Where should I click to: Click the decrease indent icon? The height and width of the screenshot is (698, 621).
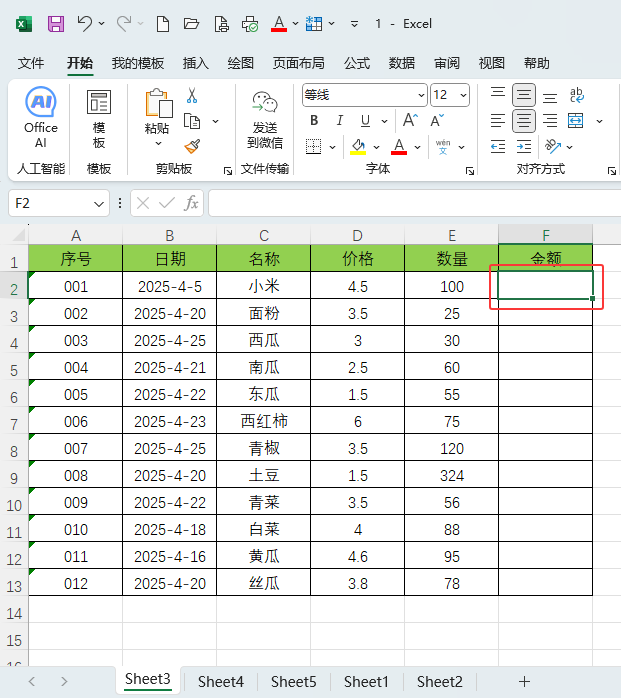click(498, 146)
